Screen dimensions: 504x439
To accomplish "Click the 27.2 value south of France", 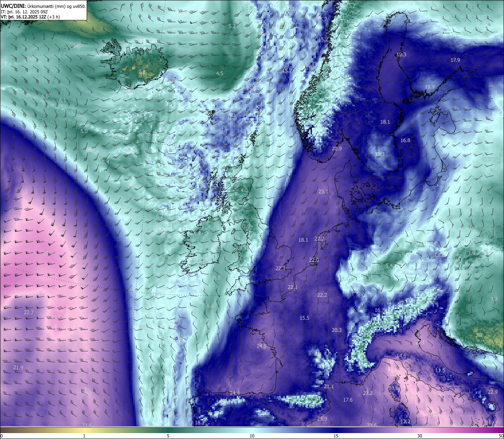I will (x=368, y=393).
